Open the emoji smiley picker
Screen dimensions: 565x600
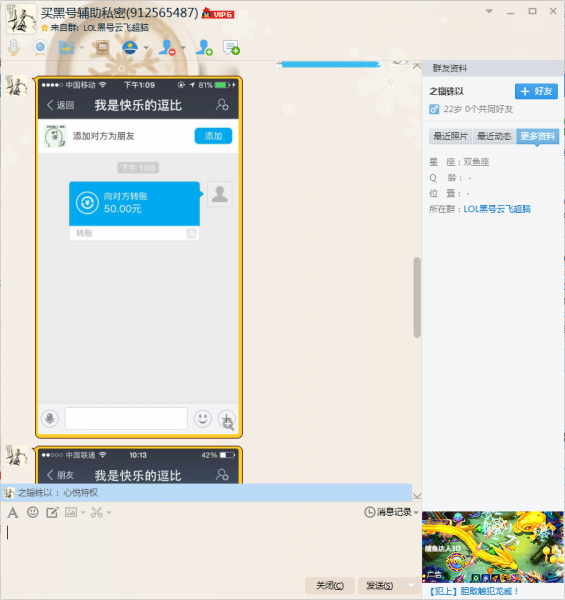click(33, 512)
